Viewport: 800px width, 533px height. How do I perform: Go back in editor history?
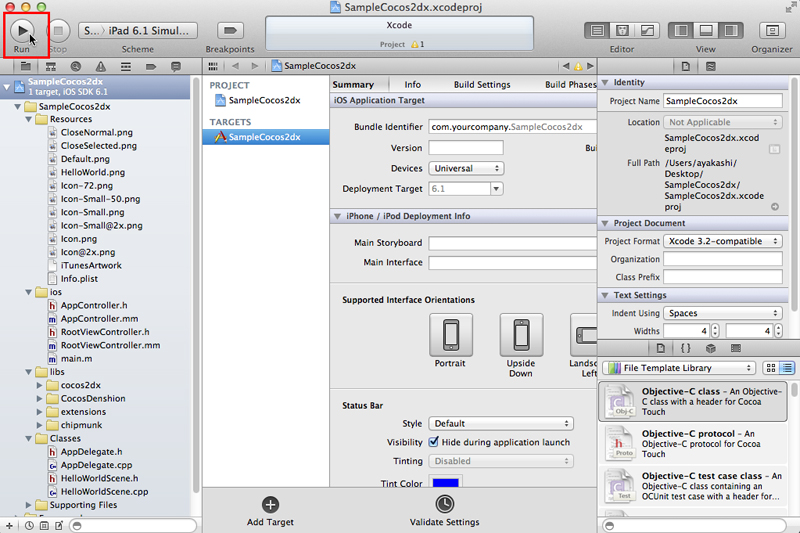[235, 66]
